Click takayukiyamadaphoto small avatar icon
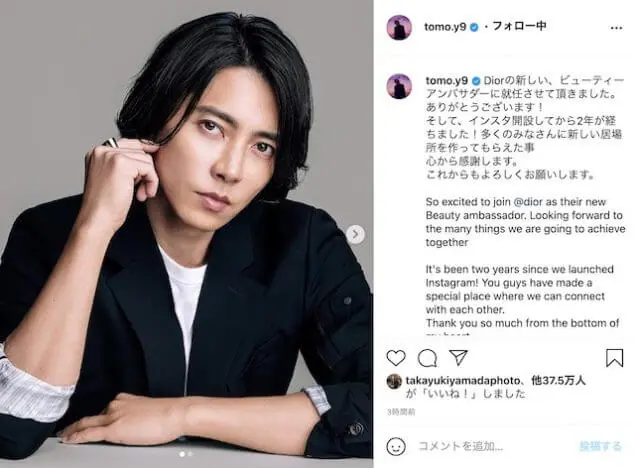The image size is (635, 468). [394, 381]
